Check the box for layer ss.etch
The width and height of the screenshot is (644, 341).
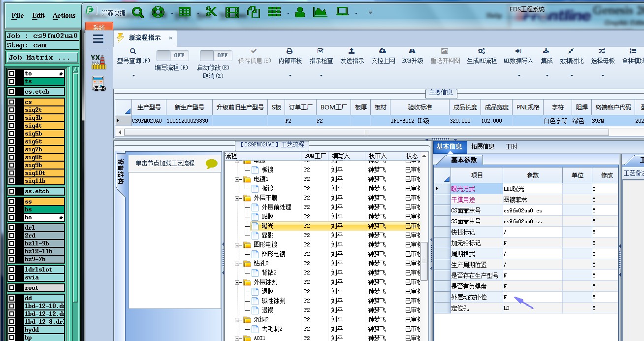[12, 191]
